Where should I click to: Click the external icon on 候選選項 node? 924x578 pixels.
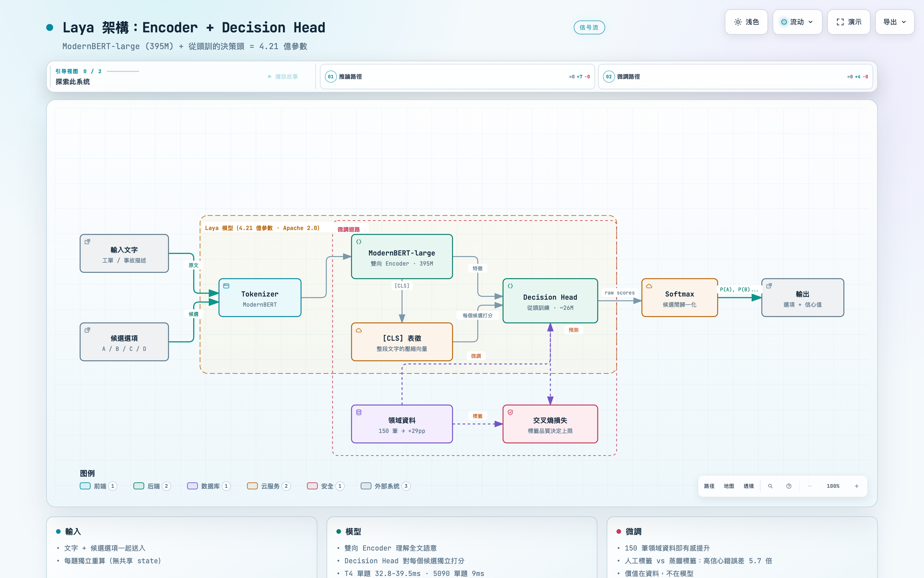tap(87, 330)
